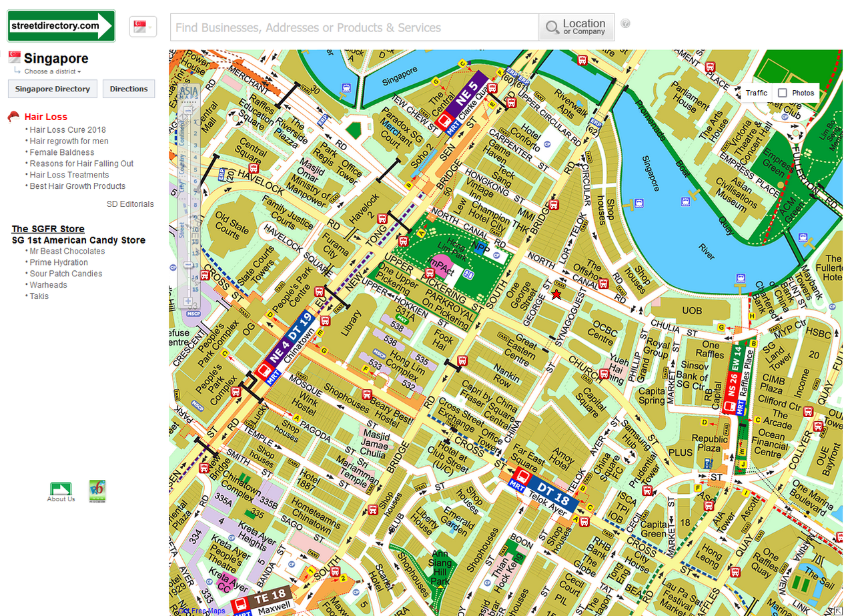Image resolution: width=854 pixels, height=616 pixels.
Task: Open the SGFR Store link
Action: [48, 229]
